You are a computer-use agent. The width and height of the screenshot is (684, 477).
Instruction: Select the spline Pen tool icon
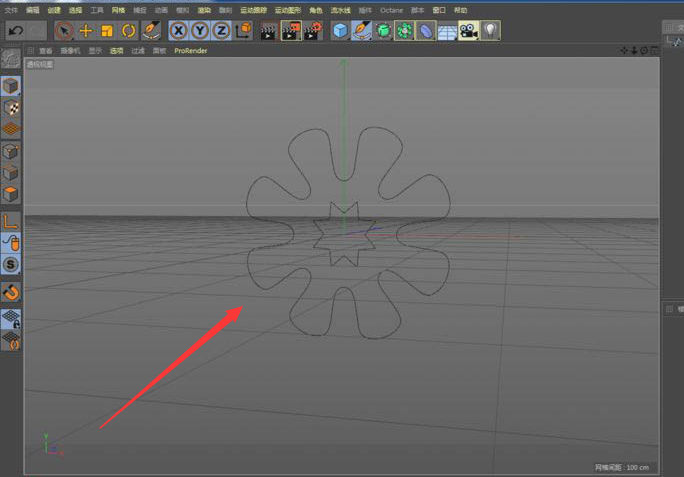point(362,31)
